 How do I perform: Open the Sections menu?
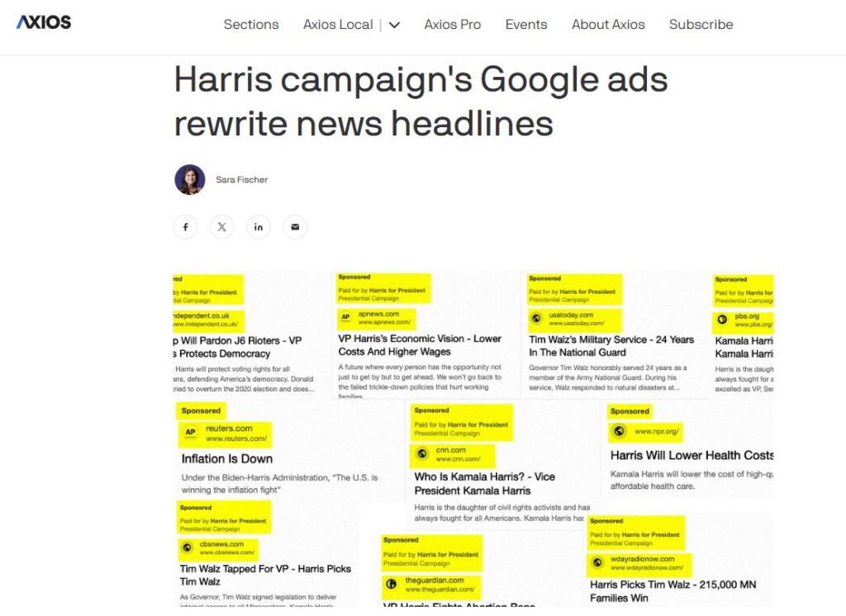pos(251,25)
